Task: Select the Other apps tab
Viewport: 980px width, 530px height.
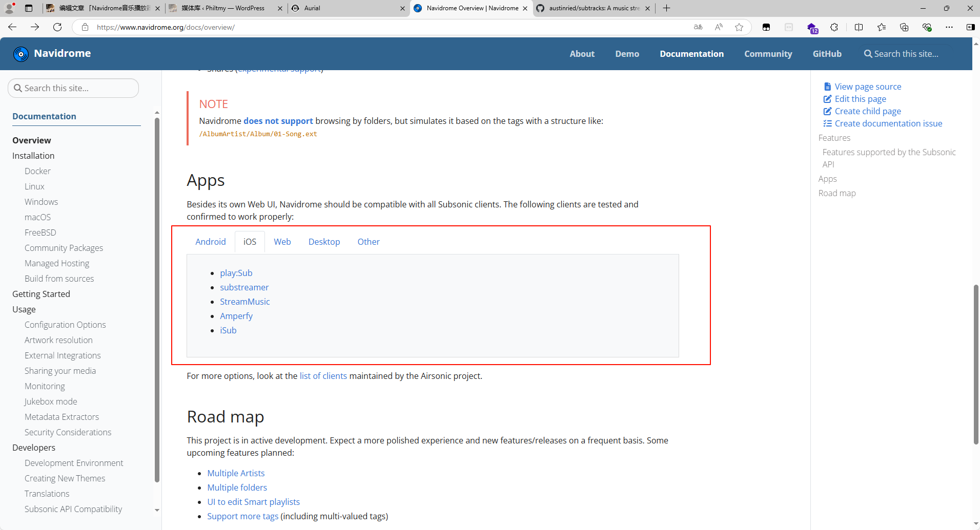Action: [x=369, y=242]
